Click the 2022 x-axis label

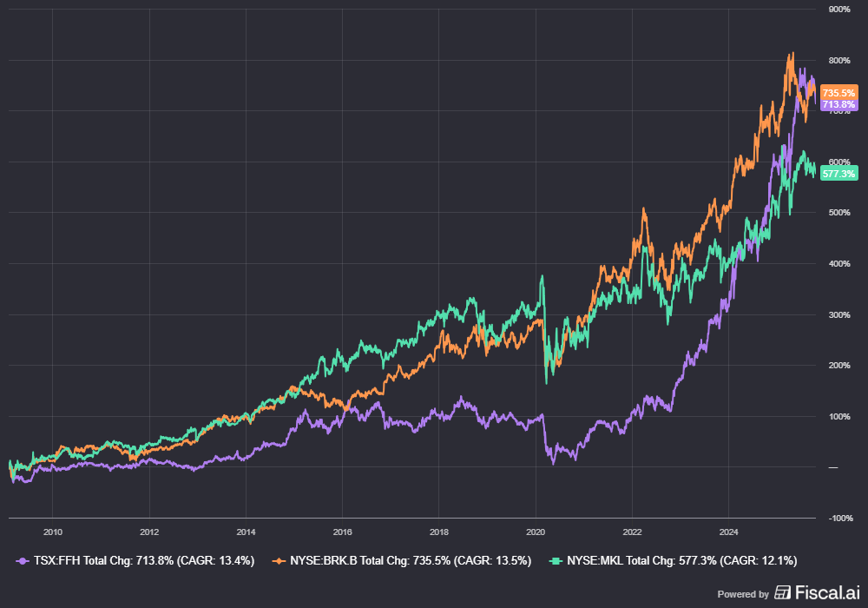pos(632,532)
